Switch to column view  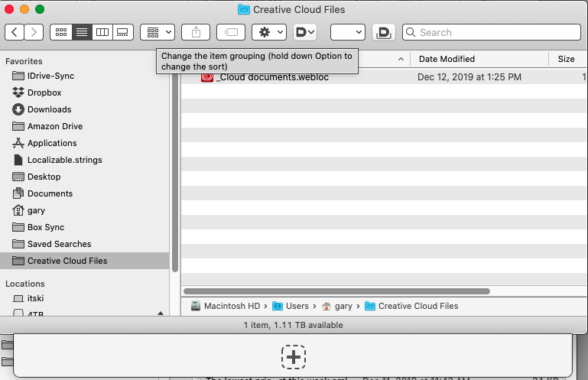pyautogui.click(x=102, y=32)
